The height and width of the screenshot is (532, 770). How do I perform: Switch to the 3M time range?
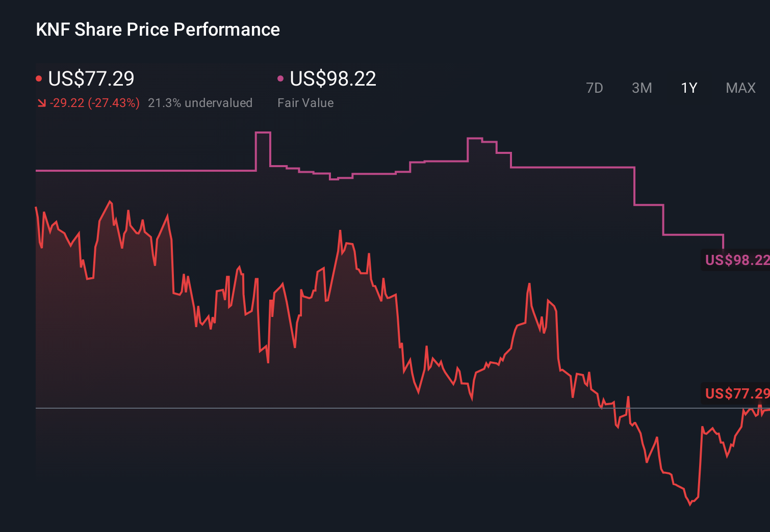tap(641, 88)
